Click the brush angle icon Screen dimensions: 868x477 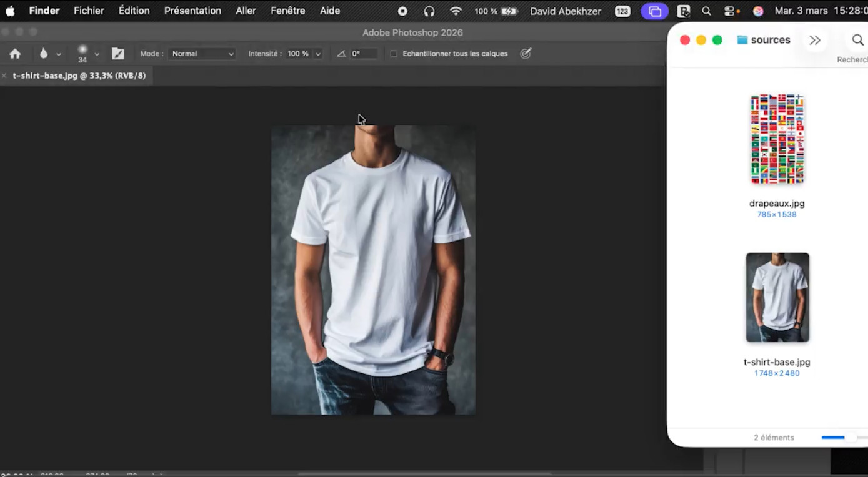[x=341, y=54]
